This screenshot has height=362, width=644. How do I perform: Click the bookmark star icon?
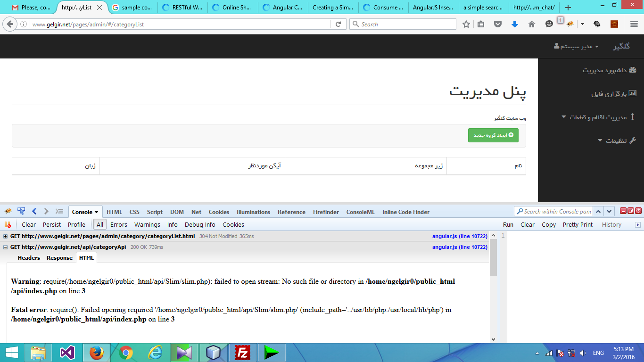coord(466,24)
